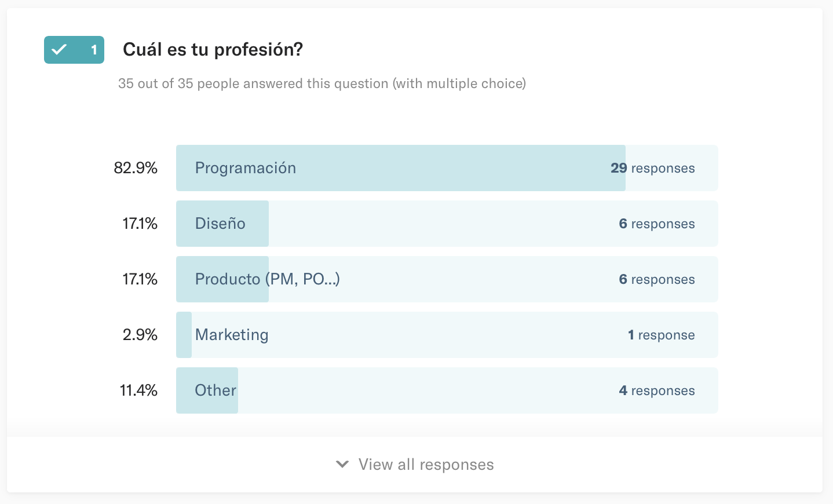833x504 pixels.
Task: Select the Programación result bar
Action: pyautogui.click(x=447, y=168)
